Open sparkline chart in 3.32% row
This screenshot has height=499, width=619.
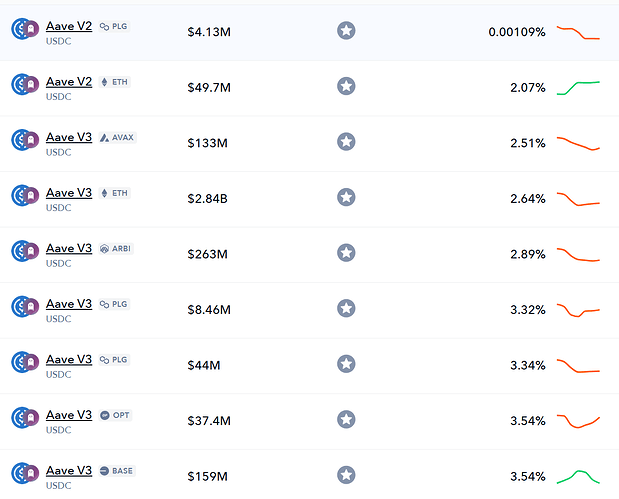[578, 310]
